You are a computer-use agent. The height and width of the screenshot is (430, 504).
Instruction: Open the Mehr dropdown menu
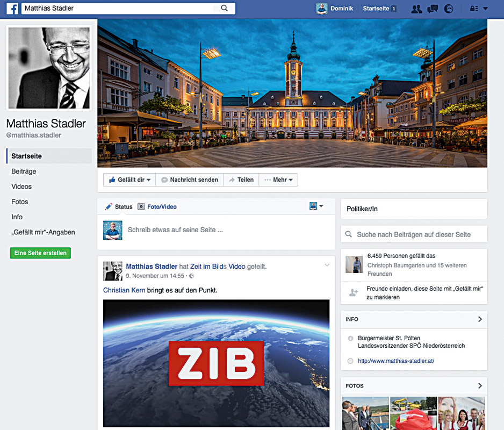(x=278, y=180)
